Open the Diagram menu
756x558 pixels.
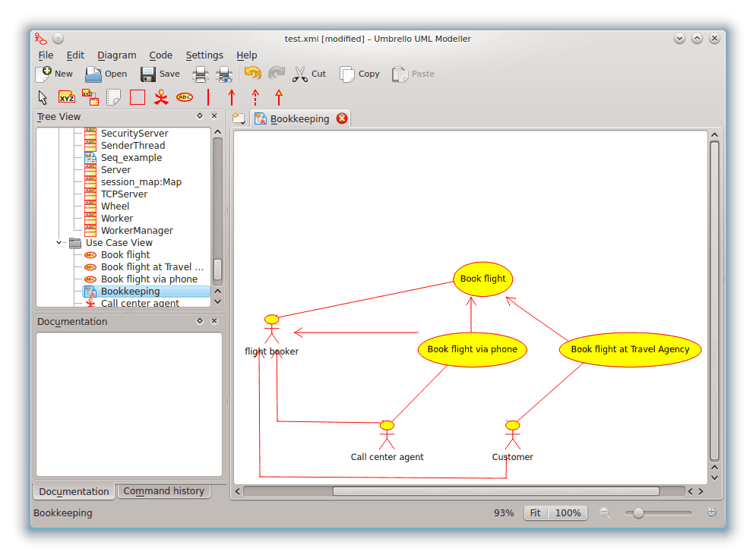(x=117, y=55)
